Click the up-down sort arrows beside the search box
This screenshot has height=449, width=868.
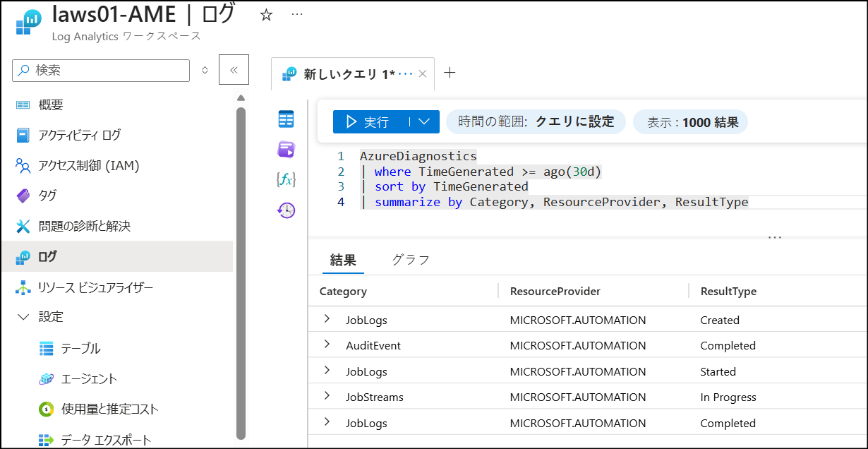(205, 71)
